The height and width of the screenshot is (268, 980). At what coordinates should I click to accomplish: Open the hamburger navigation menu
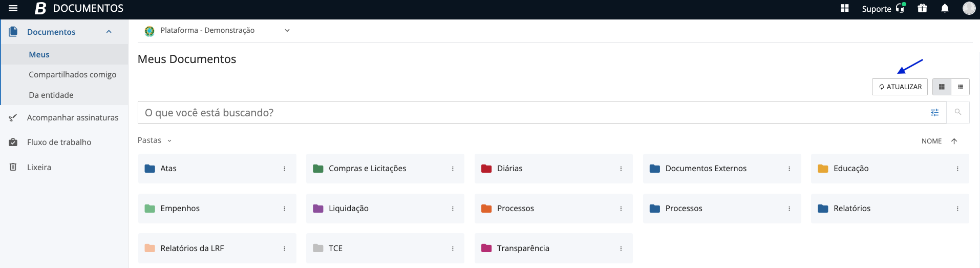coord(13,8)
